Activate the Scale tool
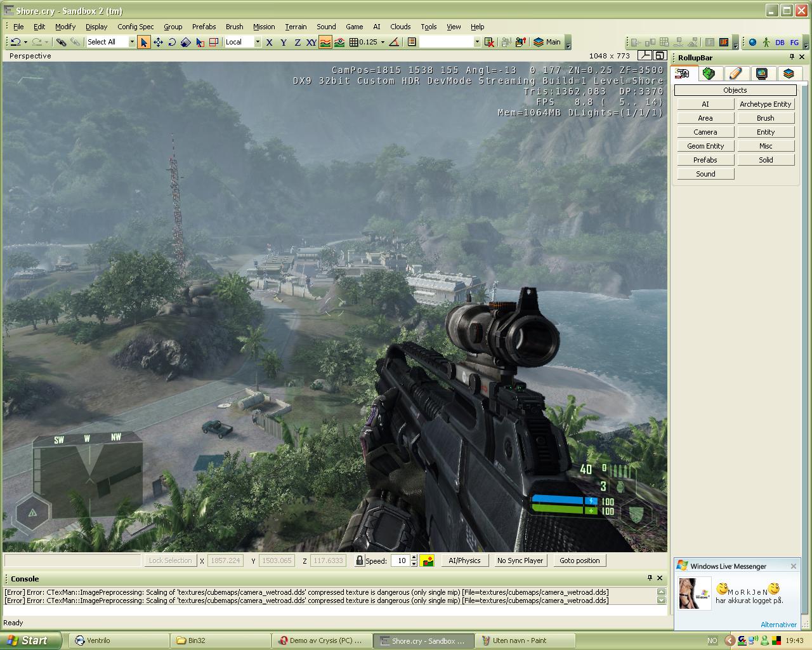This screenshot has height=650, width=812. click(x=186, y=42)
